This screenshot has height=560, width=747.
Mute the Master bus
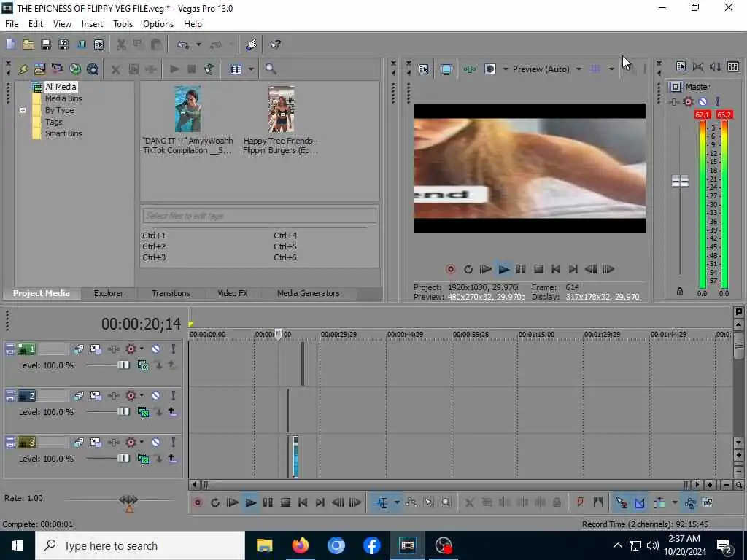703,101
